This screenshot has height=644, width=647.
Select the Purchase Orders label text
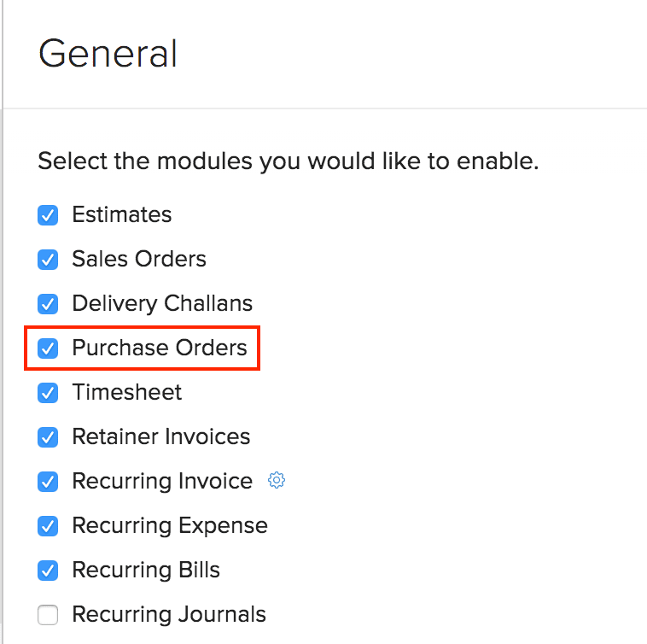coord(160,348)
